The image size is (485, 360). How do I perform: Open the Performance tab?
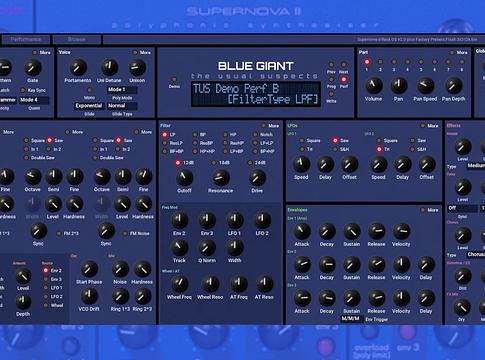26,39
